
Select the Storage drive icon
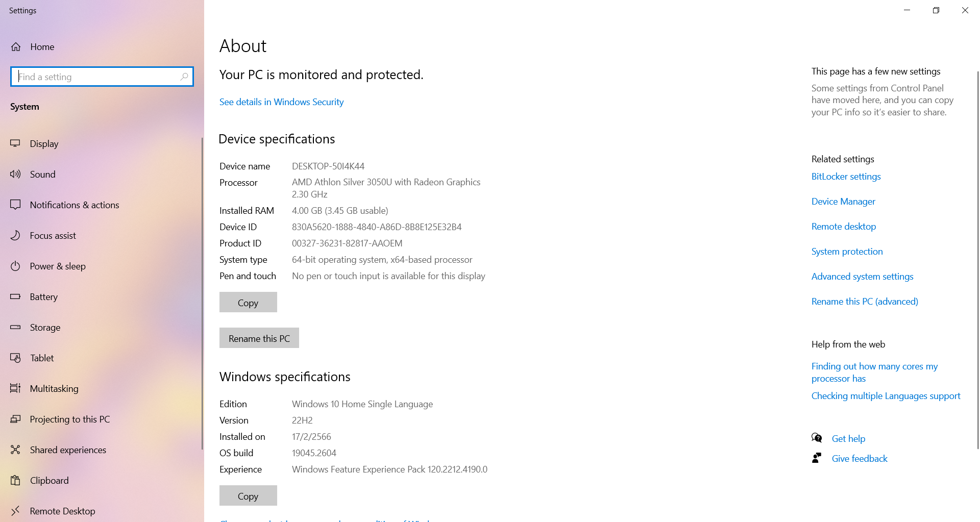[15, 327]
